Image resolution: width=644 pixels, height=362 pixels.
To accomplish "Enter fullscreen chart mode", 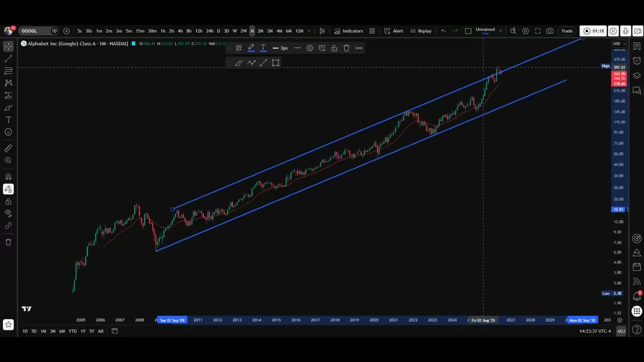I will [x=538, y=31].
